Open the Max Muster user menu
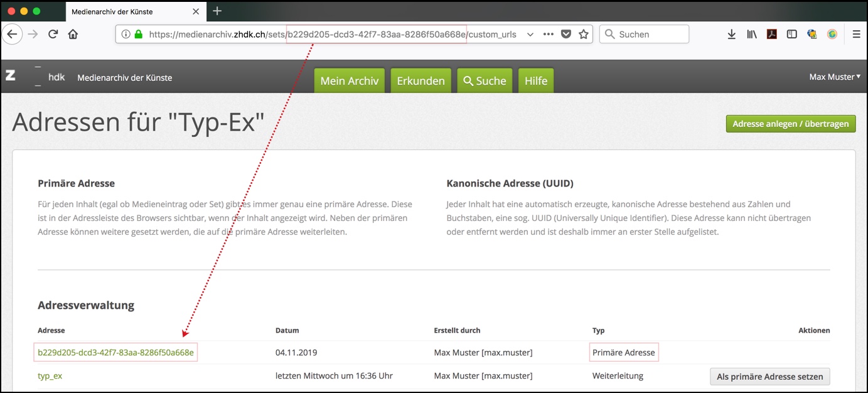Viewport: 868px width, 393px height. [x=834, y=77]
